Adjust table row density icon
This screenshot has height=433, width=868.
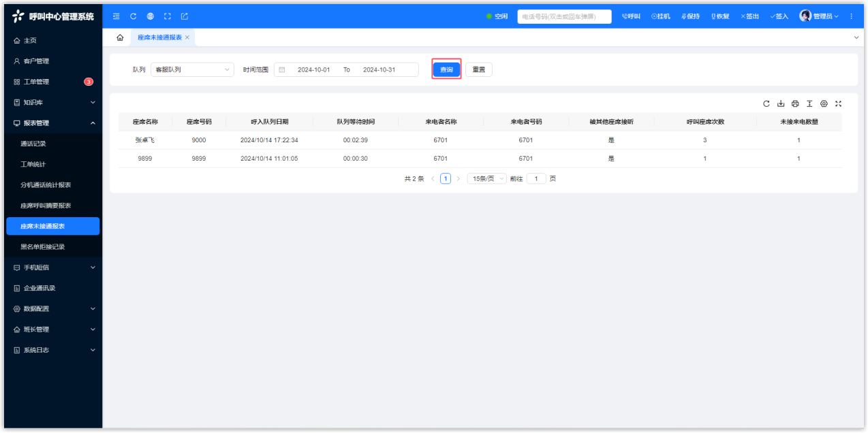pos(809,103)
